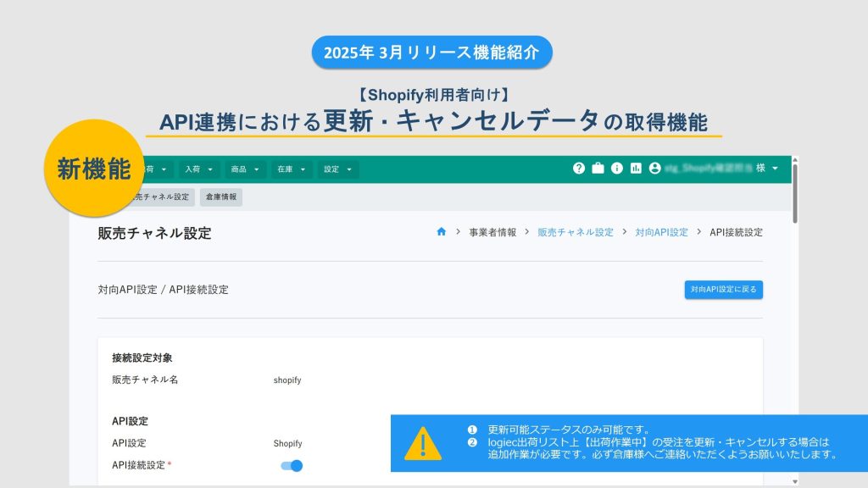Image resolution: width=868 pixels, height=488 pixels.
Task: Open the information circle icon
Action: (617, 169)
